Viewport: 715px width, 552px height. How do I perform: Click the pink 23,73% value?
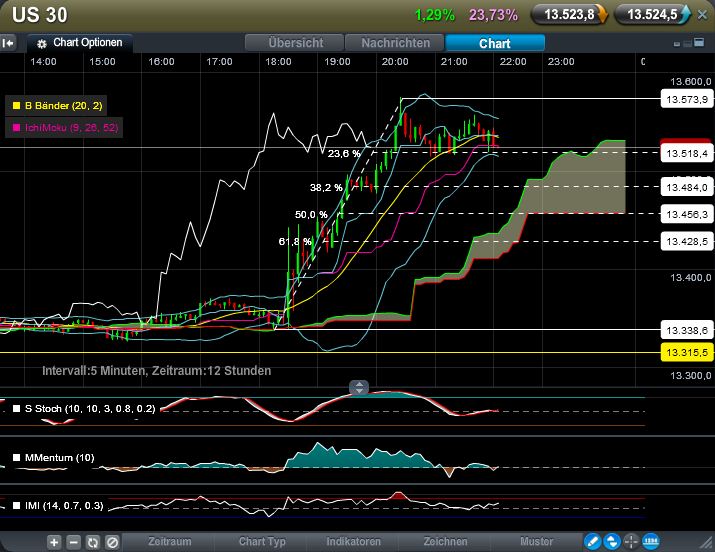tap(493, 15)
